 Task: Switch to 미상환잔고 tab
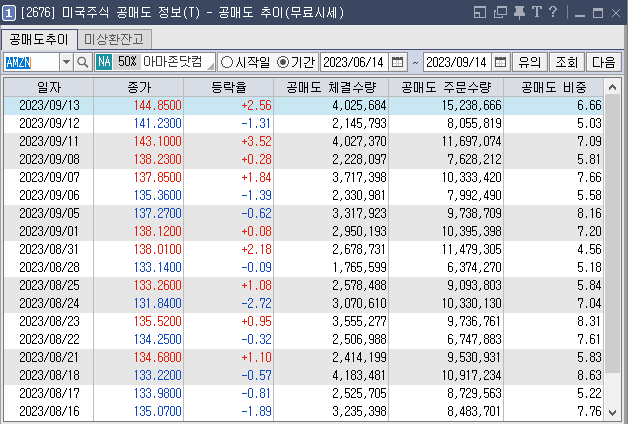pyautogui.click(x=114, y=40)
